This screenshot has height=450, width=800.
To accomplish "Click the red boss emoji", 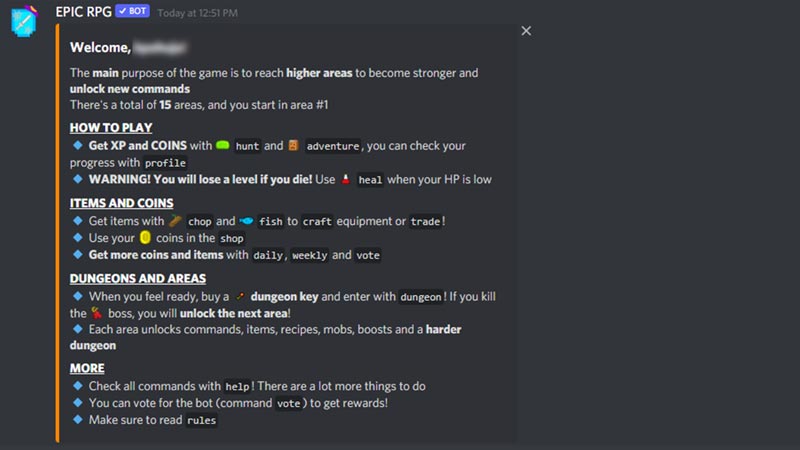I will click(96, 313).
